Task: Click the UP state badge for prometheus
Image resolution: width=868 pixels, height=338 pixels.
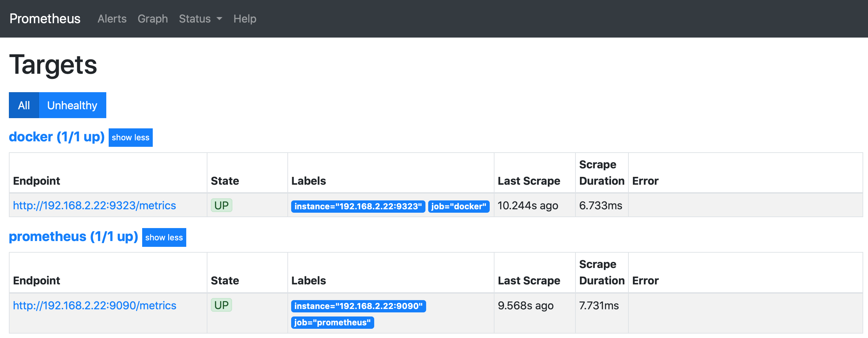Action: pyautogui.click(x=221, y=305)
